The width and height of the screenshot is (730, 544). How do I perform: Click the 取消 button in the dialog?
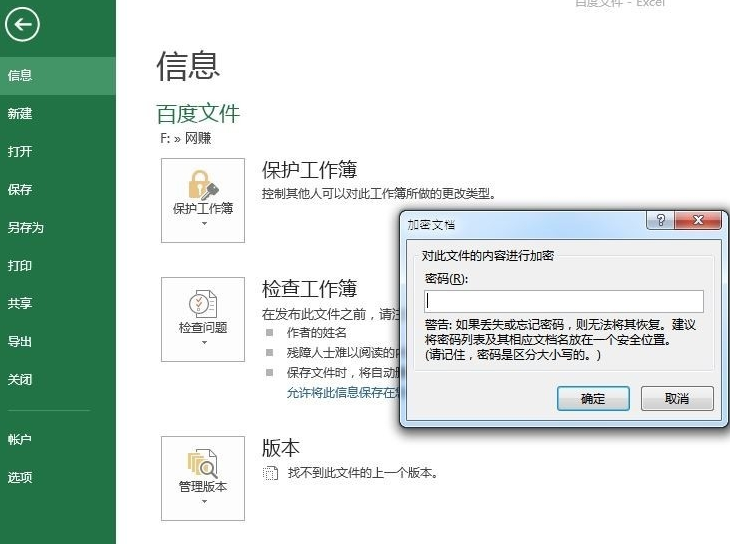pos(677,399)
